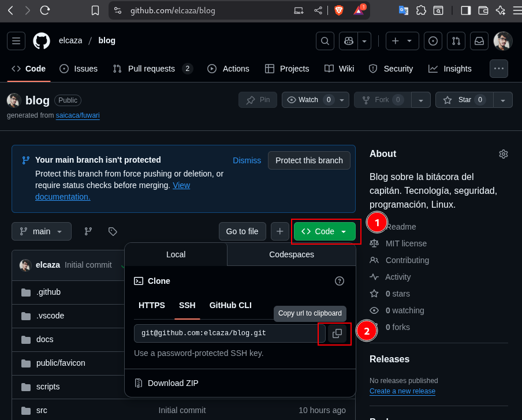Select GitHub CLI clone option

pos(230,305)
